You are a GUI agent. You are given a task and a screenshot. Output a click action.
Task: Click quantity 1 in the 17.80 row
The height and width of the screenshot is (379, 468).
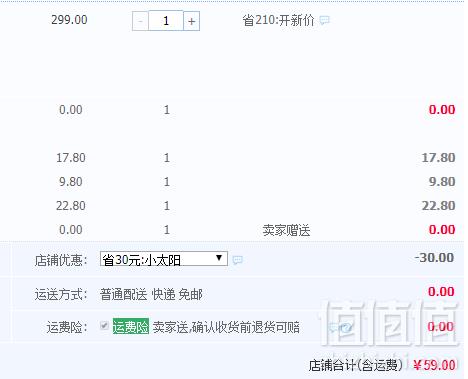coord(167,158)
